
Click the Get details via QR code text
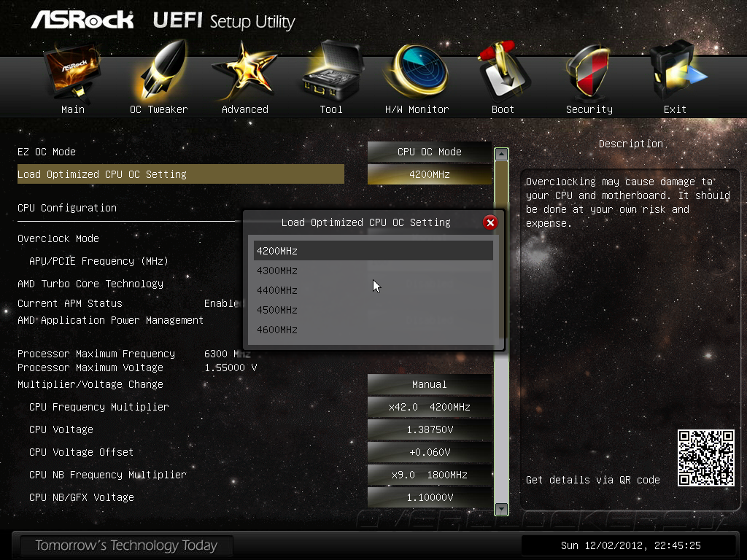tap(593, 480)
